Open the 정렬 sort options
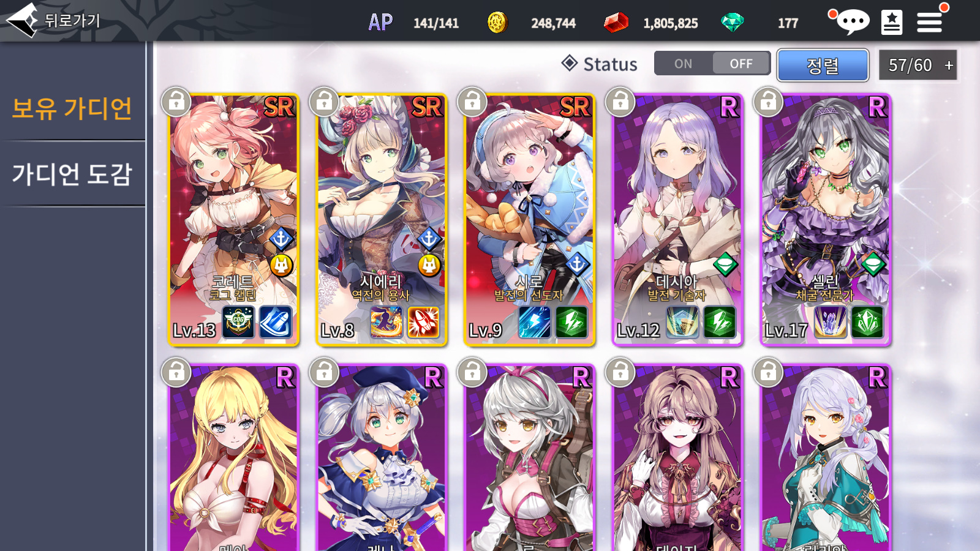Image resolution: width=980 pixels, height=551 pixels. (823, 65)
